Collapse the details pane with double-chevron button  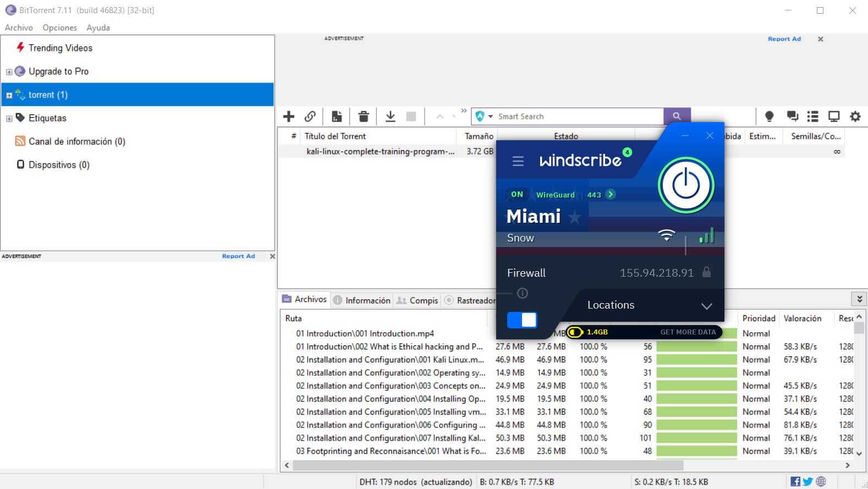point(859,299)
